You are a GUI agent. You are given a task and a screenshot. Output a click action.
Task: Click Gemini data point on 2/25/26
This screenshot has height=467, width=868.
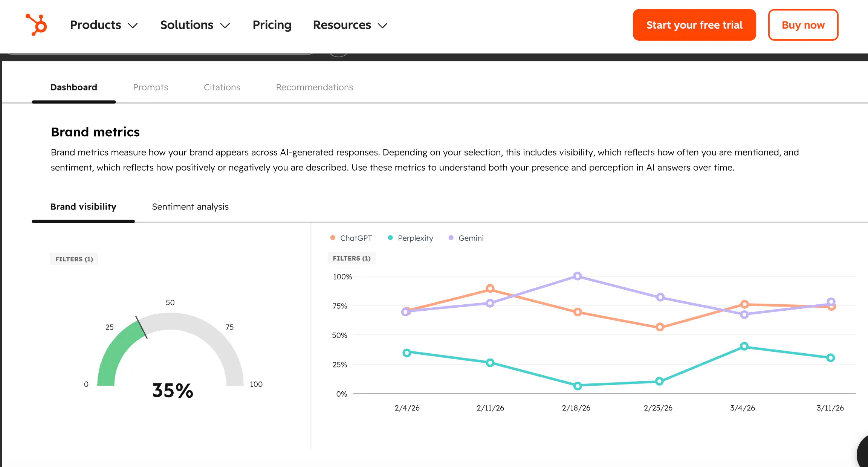click(x=660, y=297)
